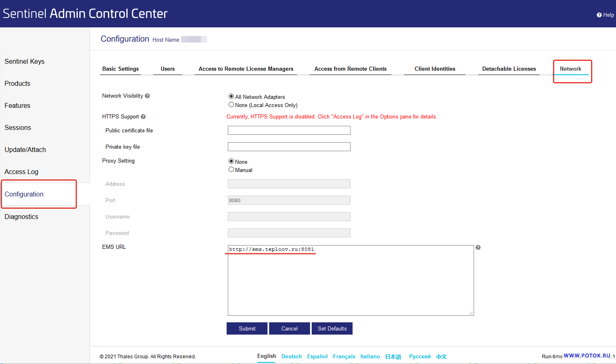The image size is (616, 364).
Task: Open Update/Attach page
Action: 25,150
